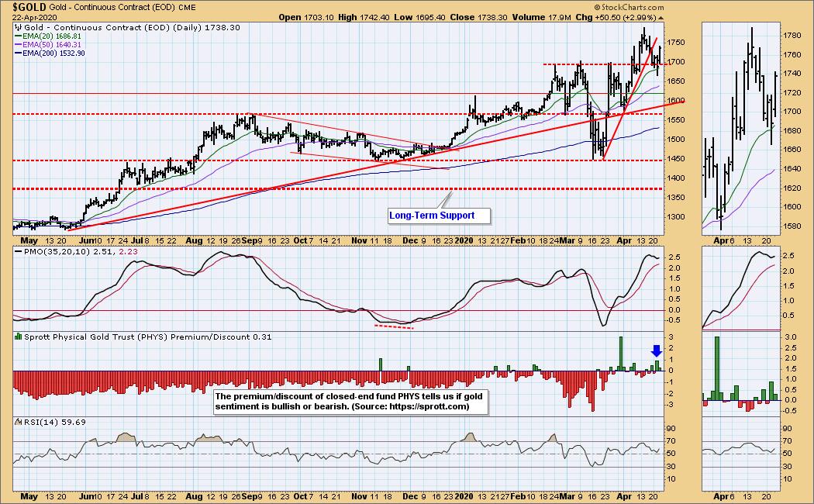Click the 1450 price axis label

coord(676,159)
